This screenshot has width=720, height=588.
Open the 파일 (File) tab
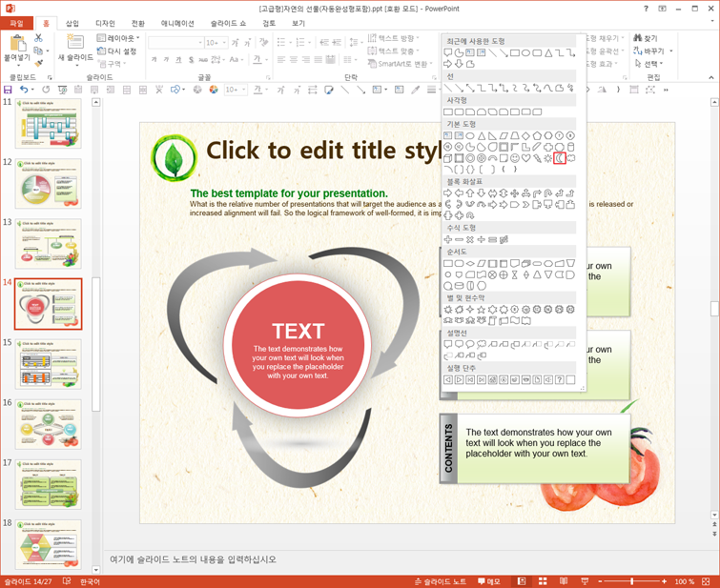pyautogui.click(x=16, y=23)
